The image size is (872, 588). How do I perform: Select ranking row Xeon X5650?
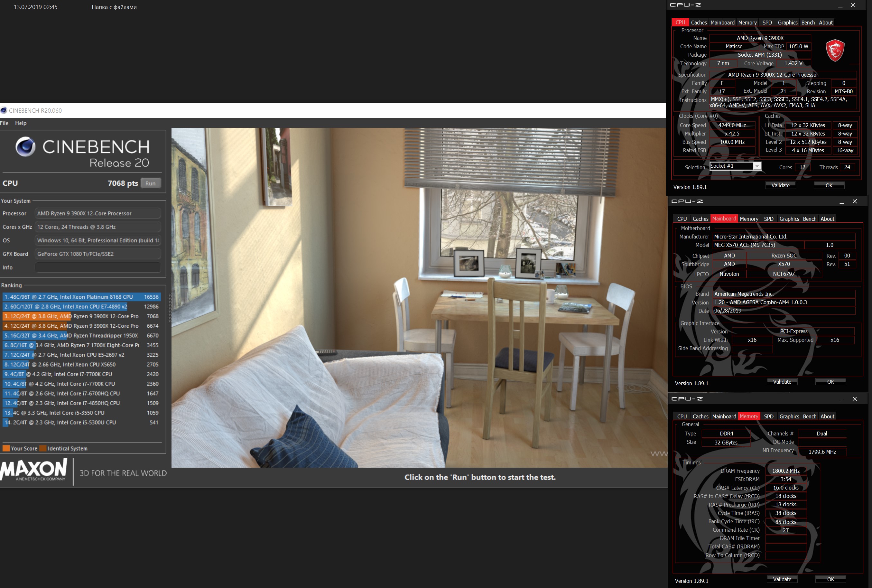(81, 365)
